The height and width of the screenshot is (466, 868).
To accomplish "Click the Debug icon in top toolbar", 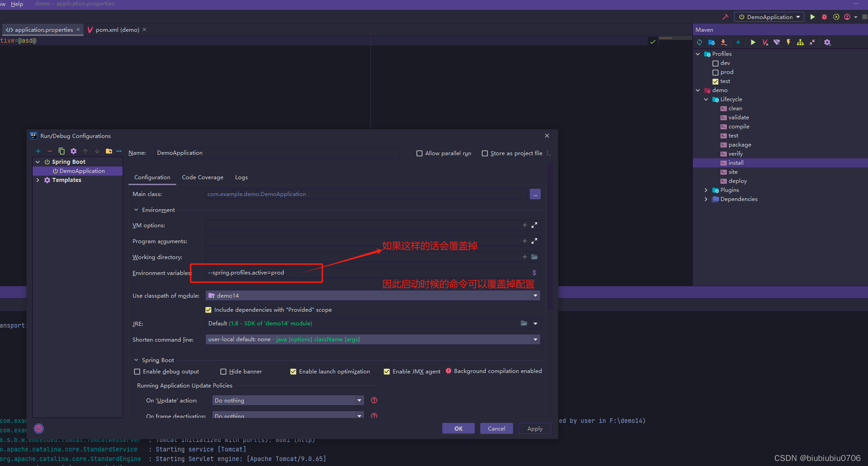I will click(x=824, y=17).
